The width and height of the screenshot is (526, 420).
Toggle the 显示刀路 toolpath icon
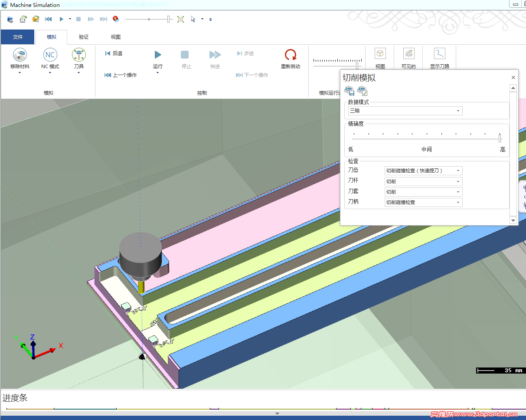click(x=440, y=54)
